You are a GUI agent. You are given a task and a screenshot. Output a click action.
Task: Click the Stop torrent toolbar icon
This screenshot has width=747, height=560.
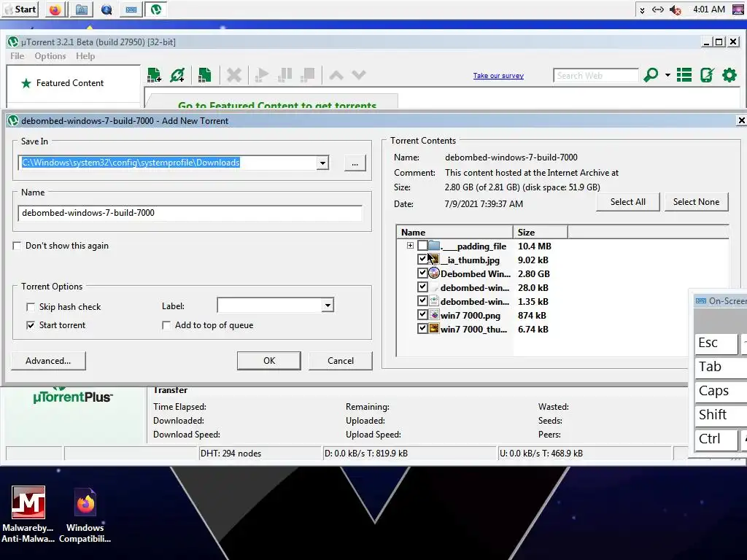[x=308, y=75]
